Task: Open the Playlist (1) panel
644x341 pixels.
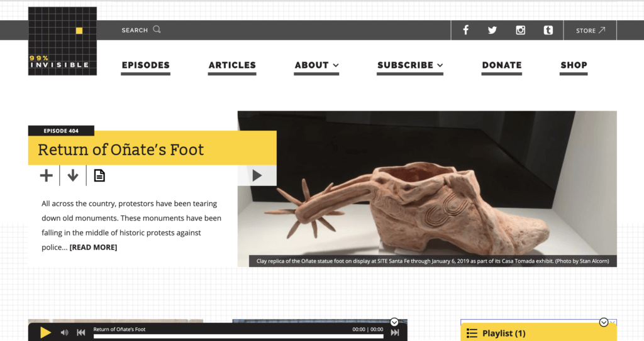Action: (x=538, y=332)
